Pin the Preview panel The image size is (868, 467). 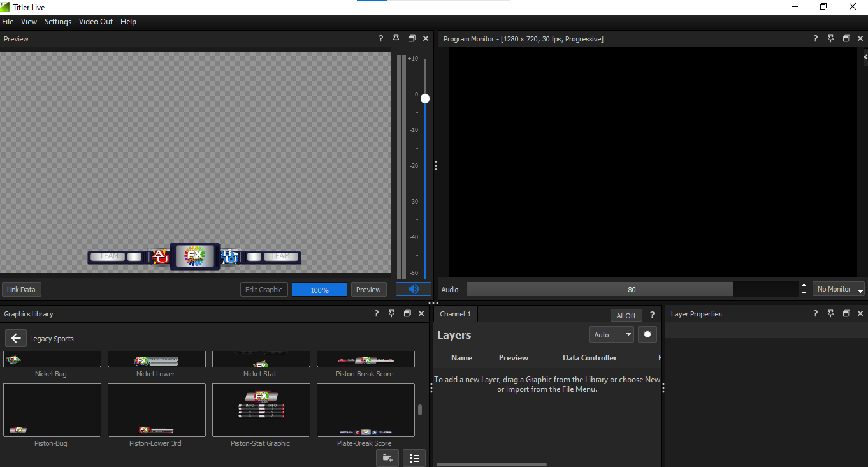coord(396,39)
